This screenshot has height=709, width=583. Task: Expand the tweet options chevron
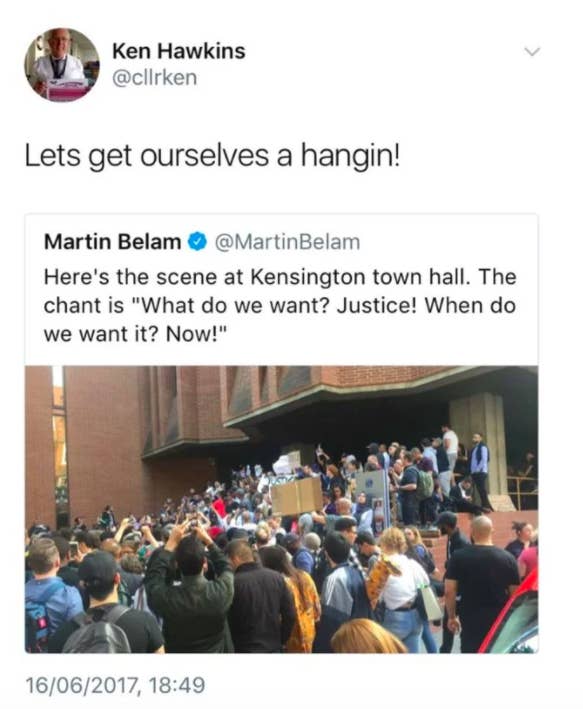532,51
